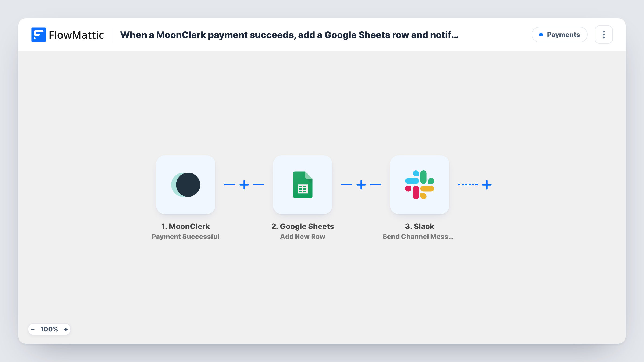Click the FlowMattic logo icon
Image resolution: width=644 pixels, height=362 pixels.
[39, 35]
